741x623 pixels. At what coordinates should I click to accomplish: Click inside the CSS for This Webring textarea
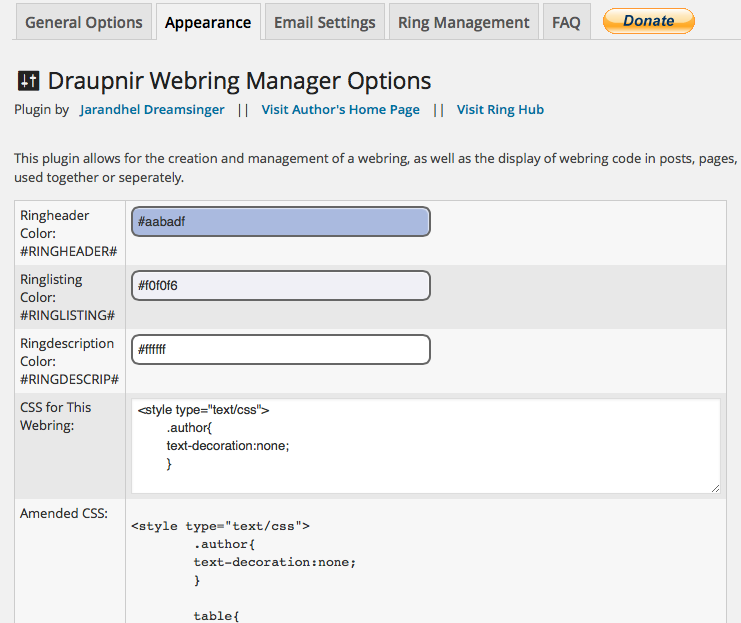pos(425,446)
